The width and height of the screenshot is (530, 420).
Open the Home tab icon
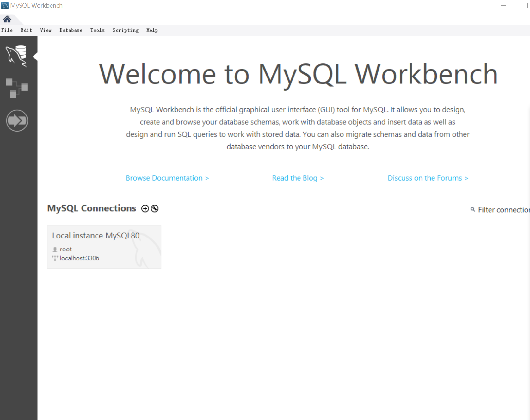click(x=7, y=19)
